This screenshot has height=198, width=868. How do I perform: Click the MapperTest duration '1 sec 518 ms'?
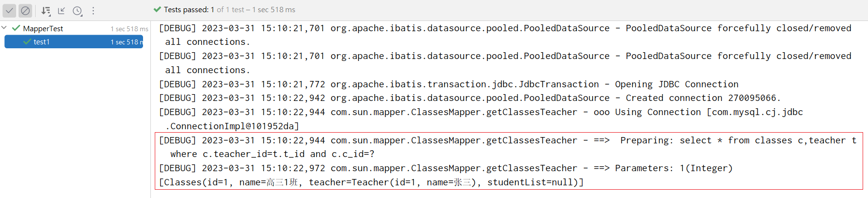pyautogui.click(x=129, y=29)
